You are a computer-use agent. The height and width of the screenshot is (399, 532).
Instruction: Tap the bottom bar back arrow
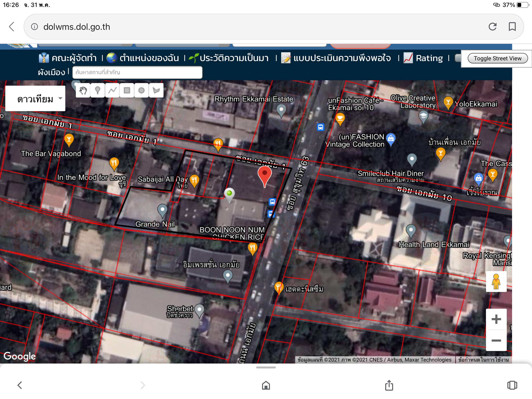click(20, 385)
